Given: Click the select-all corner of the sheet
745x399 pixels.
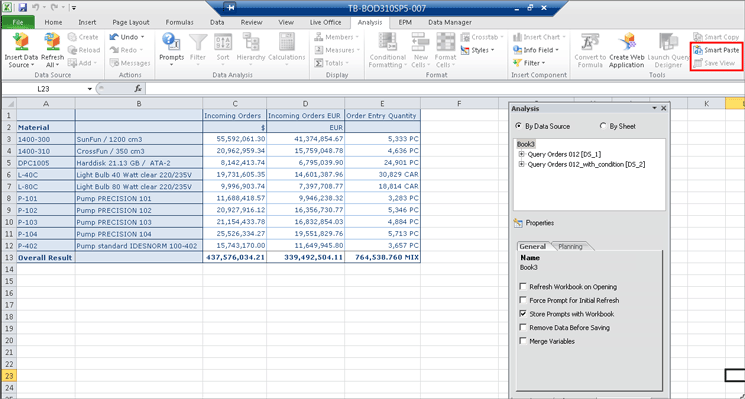Looking at the screenshot, I should [9, 103].
